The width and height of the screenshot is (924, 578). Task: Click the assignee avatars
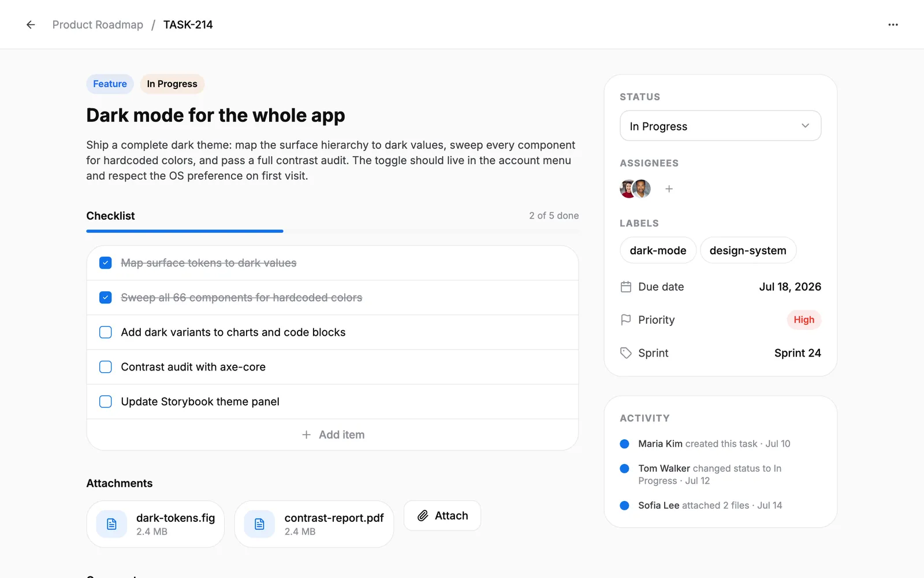tap(635, 188)
